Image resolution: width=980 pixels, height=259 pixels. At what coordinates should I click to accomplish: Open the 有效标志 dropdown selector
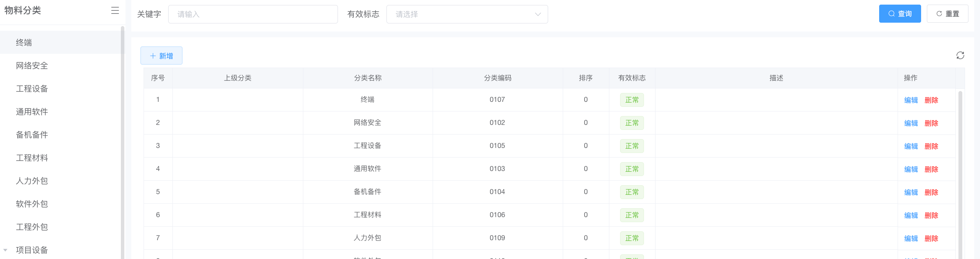click(x=467, y=14)
